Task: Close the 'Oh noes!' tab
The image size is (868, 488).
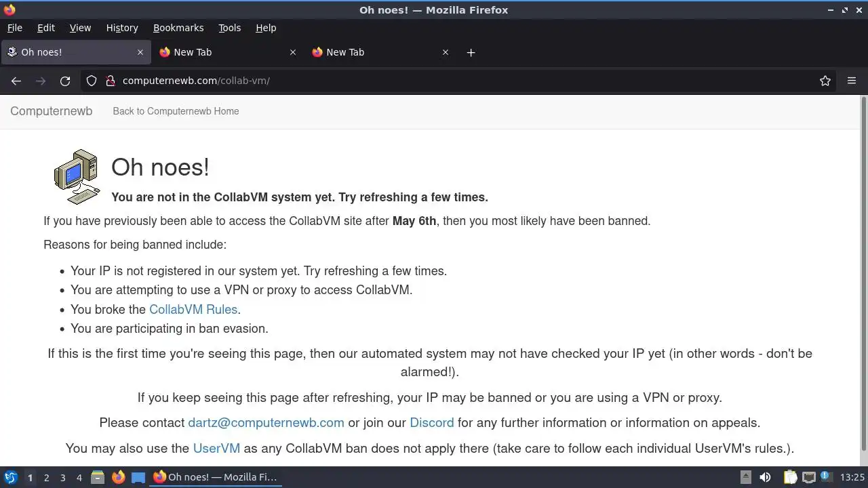Action: (x=140, y=52)
